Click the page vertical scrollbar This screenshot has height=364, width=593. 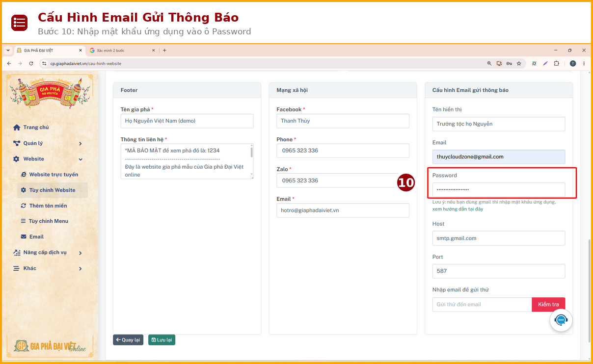pos(589,291)
